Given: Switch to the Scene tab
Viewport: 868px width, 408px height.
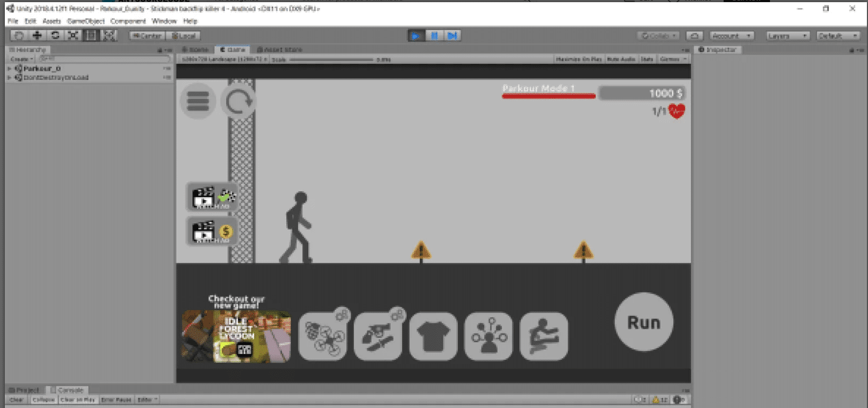Looking at the screenshot, I should [195, 50].
